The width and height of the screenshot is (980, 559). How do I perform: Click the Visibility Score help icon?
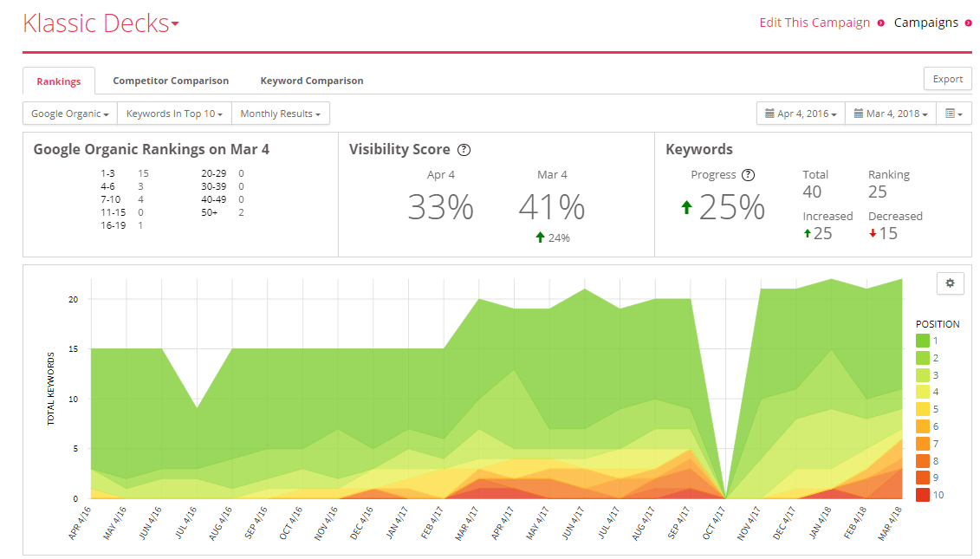464,150
